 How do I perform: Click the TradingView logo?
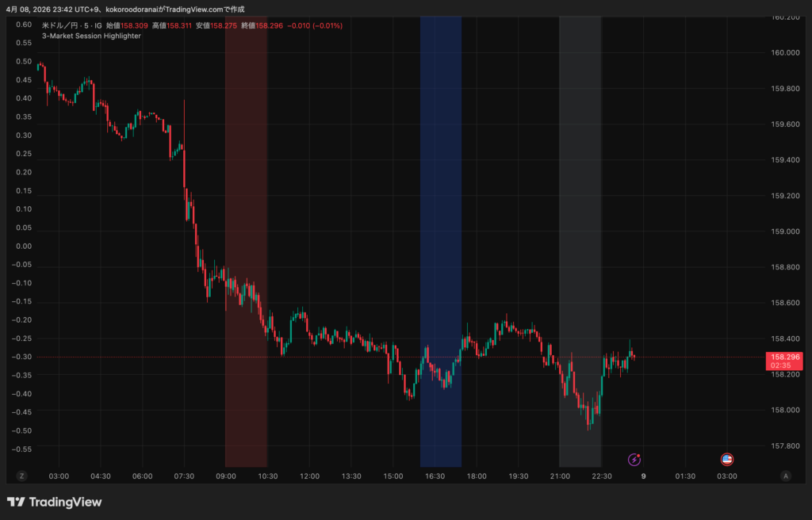pos(54,502)
